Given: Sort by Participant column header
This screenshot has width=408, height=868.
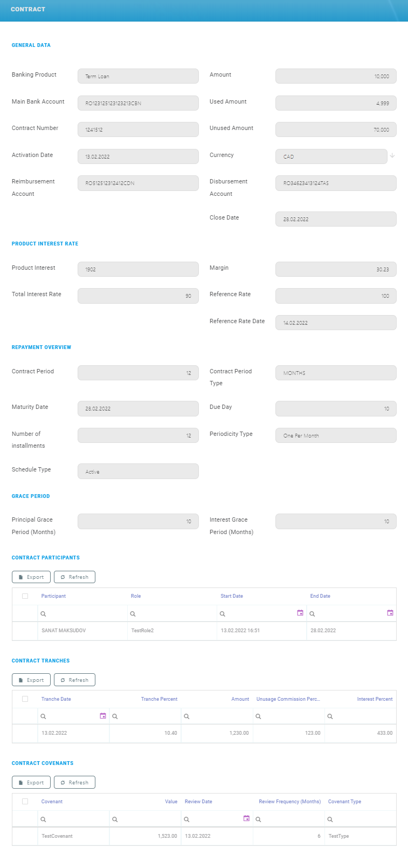Looking at the screenshot, I should (x=54, y=596).
